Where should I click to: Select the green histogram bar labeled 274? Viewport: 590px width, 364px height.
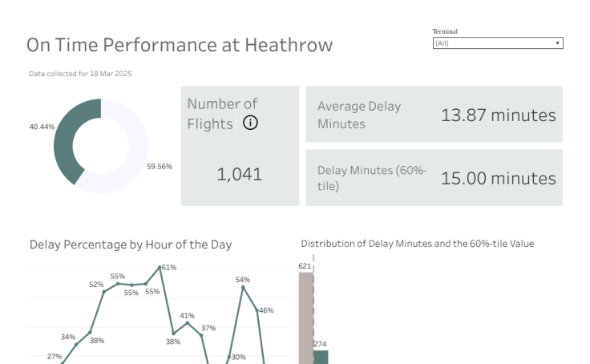pyautogui.click(x=321, y=356)
